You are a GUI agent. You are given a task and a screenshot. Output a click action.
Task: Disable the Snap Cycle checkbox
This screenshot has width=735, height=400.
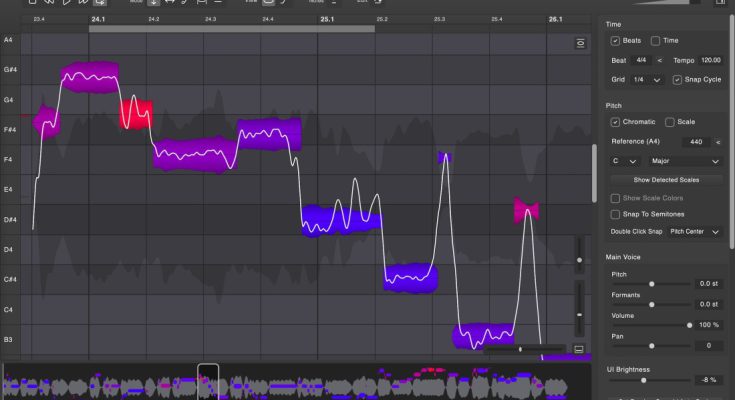(677, 79)
